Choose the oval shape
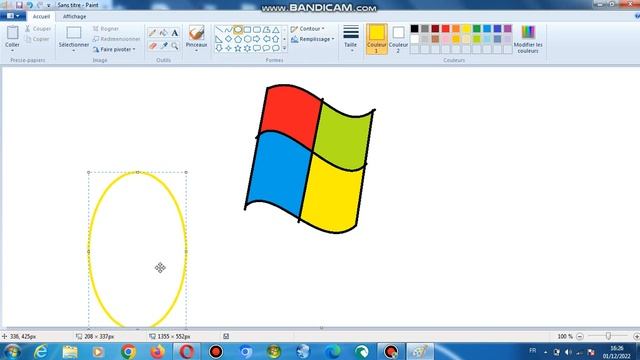Screen dimensions: 640x360 coord(238,30)
